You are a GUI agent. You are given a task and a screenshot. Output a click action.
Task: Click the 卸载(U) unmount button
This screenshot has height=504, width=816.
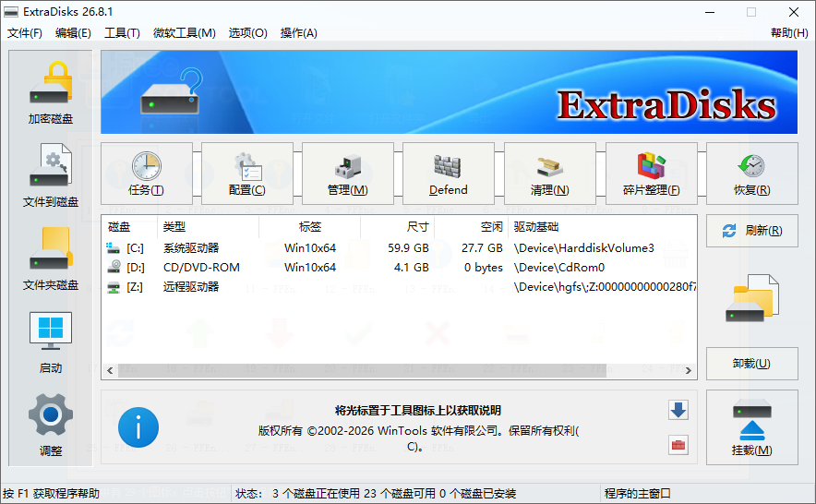click(x=752, y=364)
